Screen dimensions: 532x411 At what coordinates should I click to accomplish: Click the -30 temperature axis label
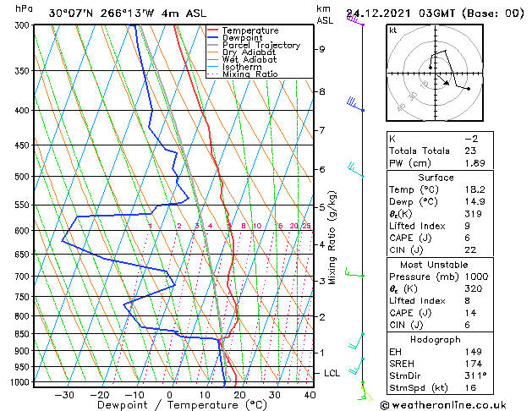click(x=63, y=395)
